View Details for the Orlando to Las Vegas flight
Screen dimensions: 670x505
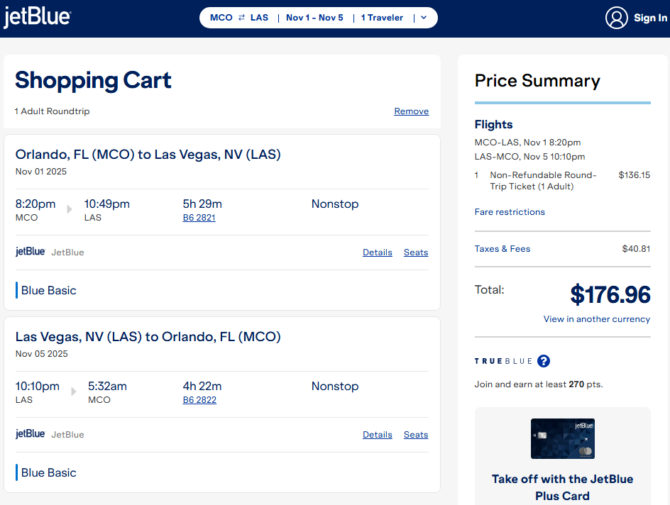click(377, 253)
